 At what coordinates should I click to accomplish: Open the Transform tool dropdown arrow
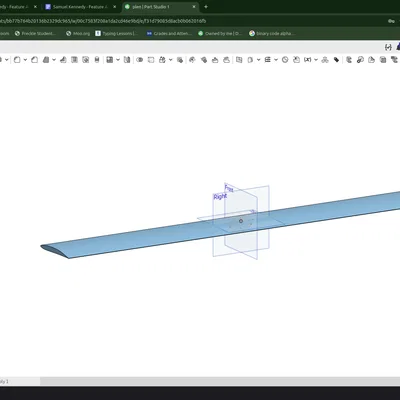click(171, 60)
